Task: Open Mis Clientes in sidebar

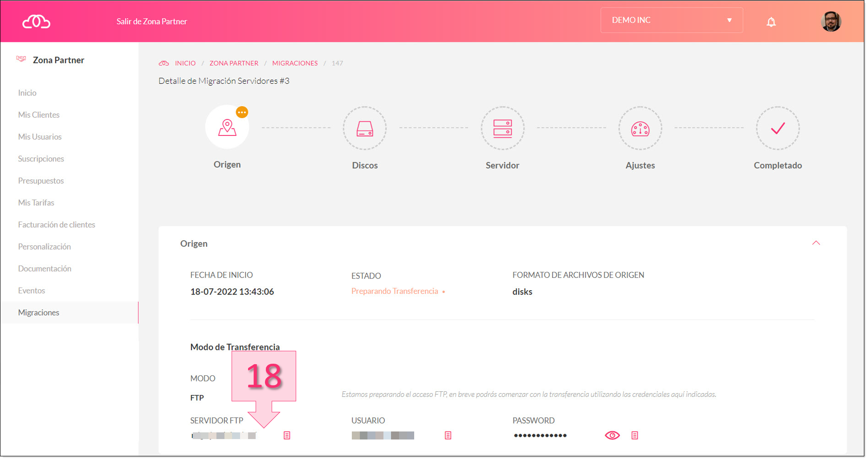Action: click(x=39, y=115)
